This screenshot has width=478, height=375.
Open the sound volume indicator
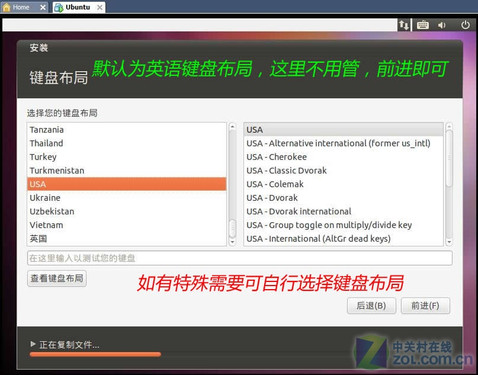(442, 25)
